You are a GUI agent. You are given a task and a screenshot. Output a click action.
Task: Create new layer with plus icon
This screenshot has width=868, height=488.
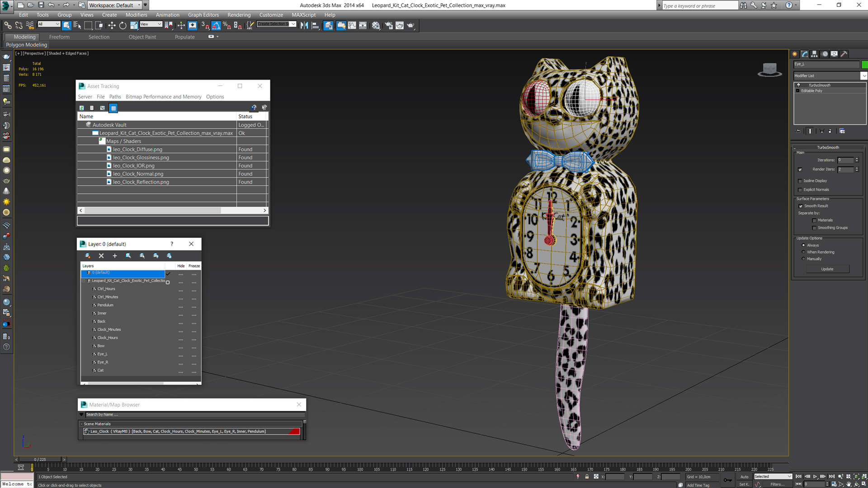click(115, 256)
